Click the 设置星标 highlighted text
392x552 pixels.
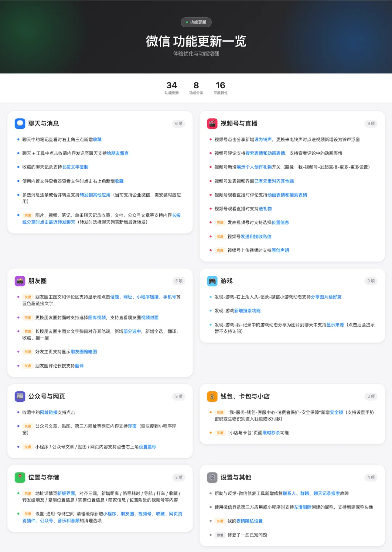pyautogui.click(x=148, y=447)
